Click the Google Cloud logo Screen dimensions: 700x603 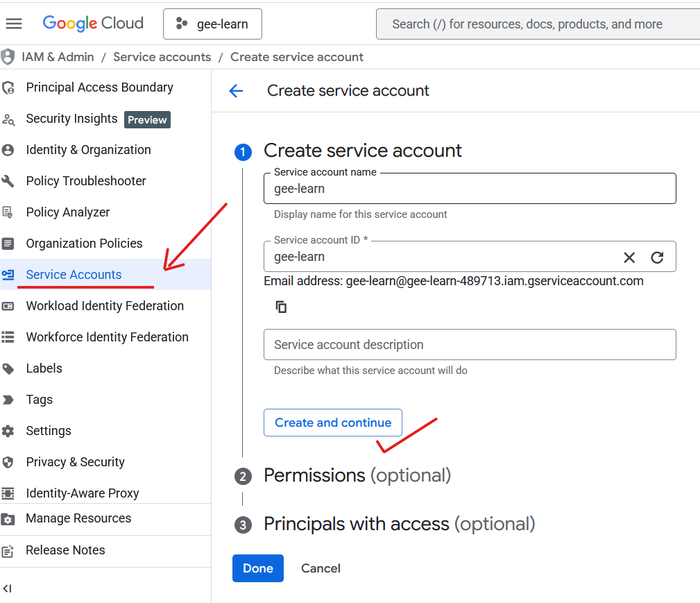coord(92,23)
